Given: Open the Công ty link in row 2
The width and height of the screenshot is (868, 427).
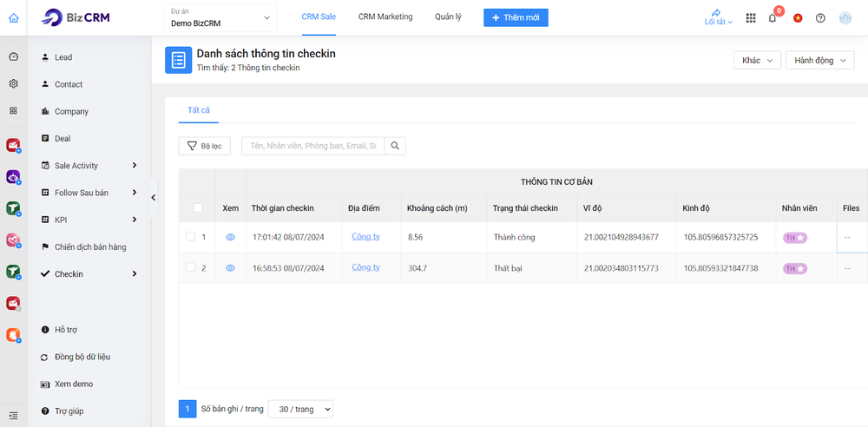Looking at the screenshot, I should pos(365,267).
